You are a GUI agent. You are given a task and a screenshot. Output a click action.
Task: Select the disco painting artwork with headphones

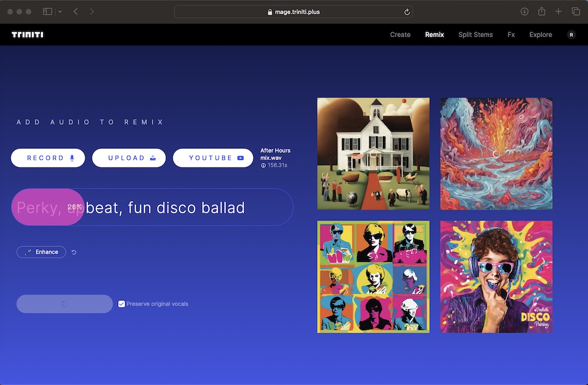[496, 277]
